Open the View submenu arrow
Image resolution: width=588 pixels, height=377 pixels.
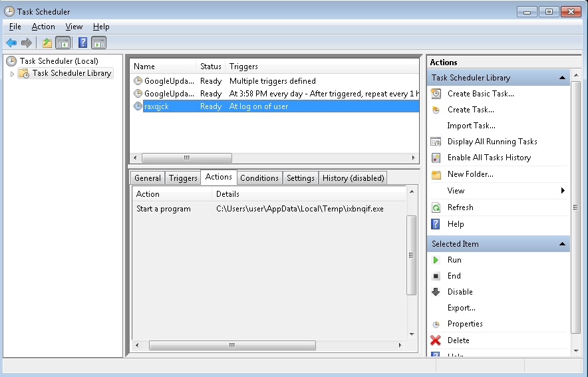pyautogui.click(x=563, y=190)
